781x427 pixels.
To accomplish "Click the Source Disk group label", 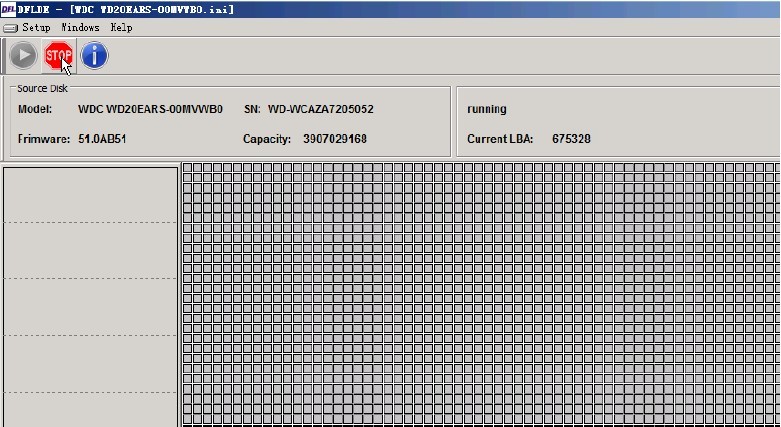I will click(42, 89).
